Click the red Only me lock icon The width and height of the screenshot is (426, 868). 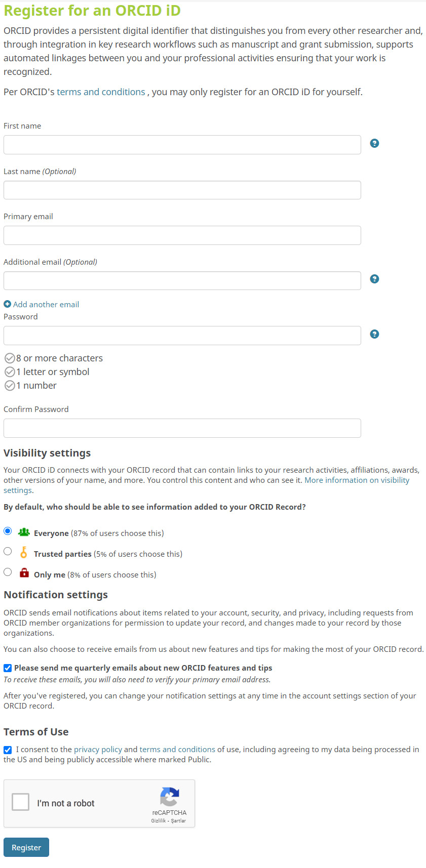[x=24, y=573]
